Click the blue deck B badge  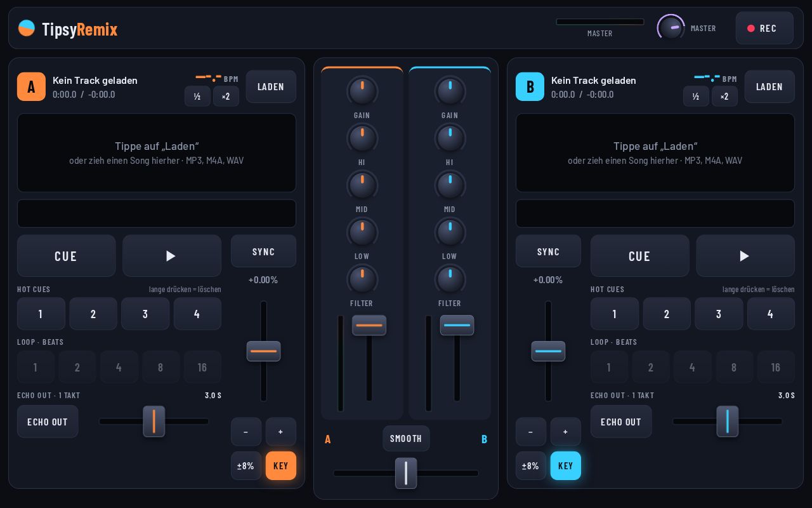[530, 86]
